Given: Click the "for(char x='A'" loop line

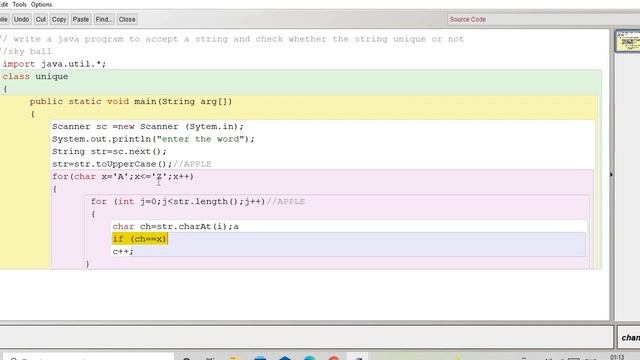Looking at the screenshot, I should [123, 177].
